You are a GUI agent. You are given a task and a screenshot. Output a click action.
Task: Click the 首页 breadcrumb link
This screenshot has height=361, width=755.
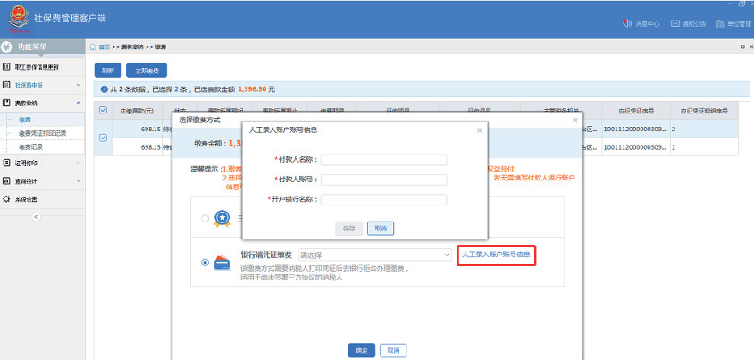pos(104,47)
